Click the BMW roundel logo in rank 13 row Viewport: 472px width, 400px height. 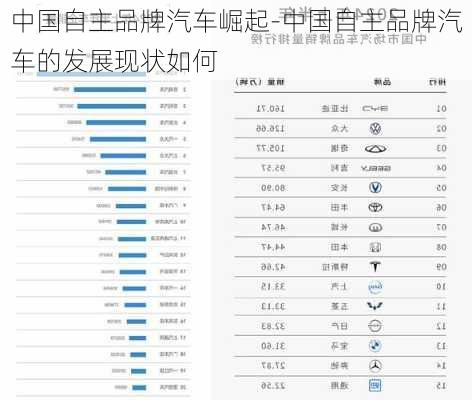click(375, 346)
